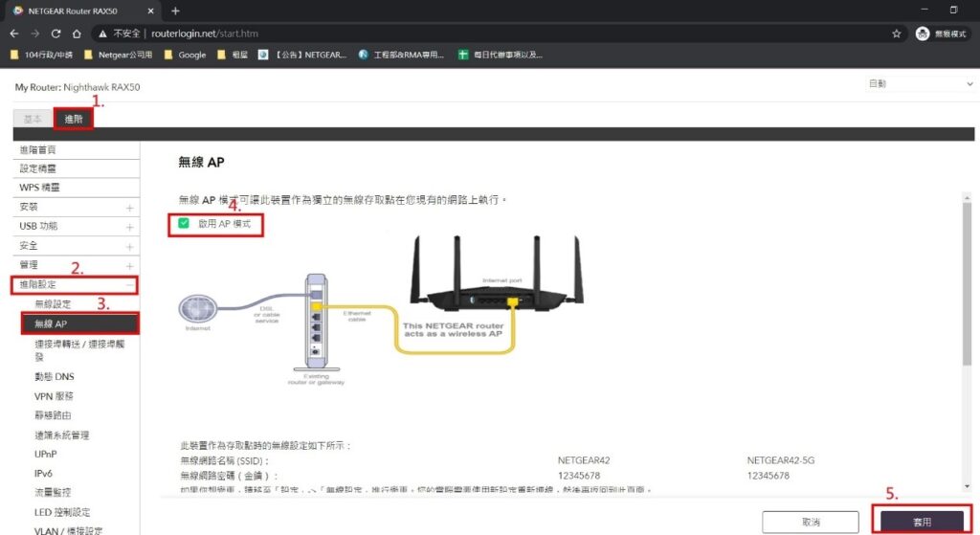Screen dimensions: 980x535
Task: Bookmark this page with star icon
Action: (x=896, y=33)
